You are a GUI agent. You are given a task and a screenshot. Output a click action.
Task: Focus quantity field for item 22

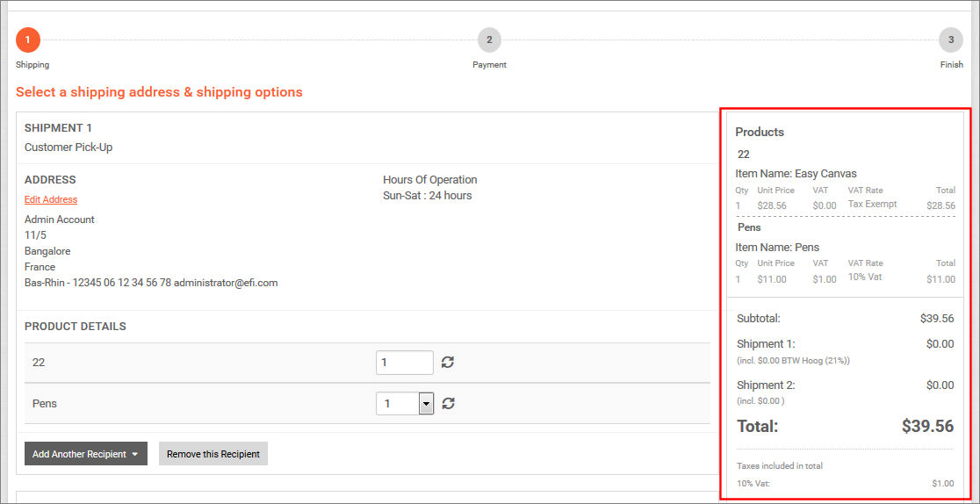404,363
